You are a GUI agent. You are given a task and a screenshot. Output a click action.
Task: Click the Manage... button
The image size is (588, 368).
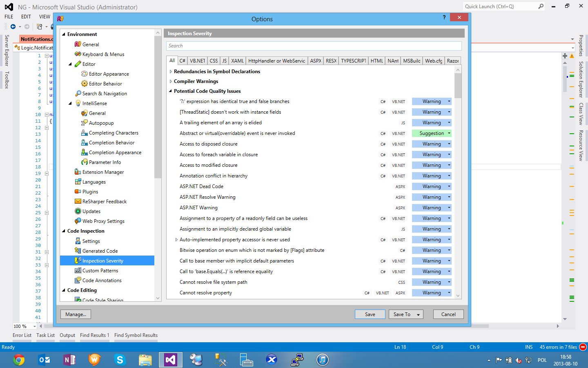click(x=76, y=314)
